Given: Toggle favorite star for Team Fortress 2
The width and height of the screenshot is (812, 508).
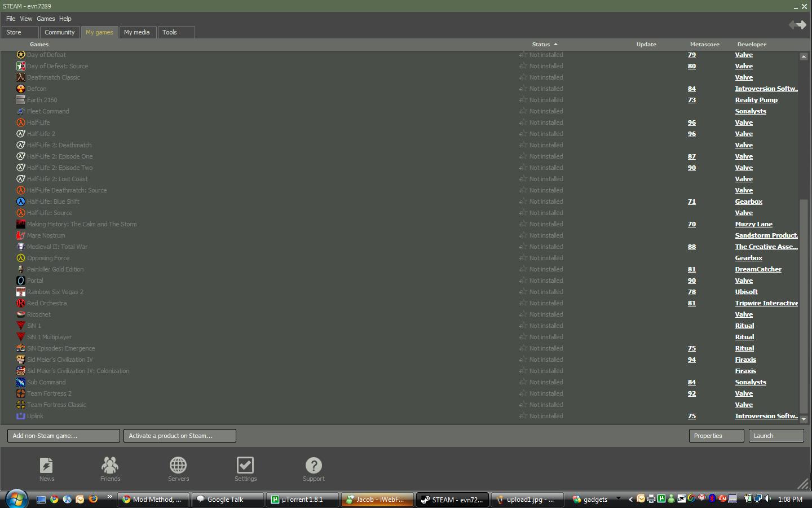Looking at the screenshot, I should 523,393.
